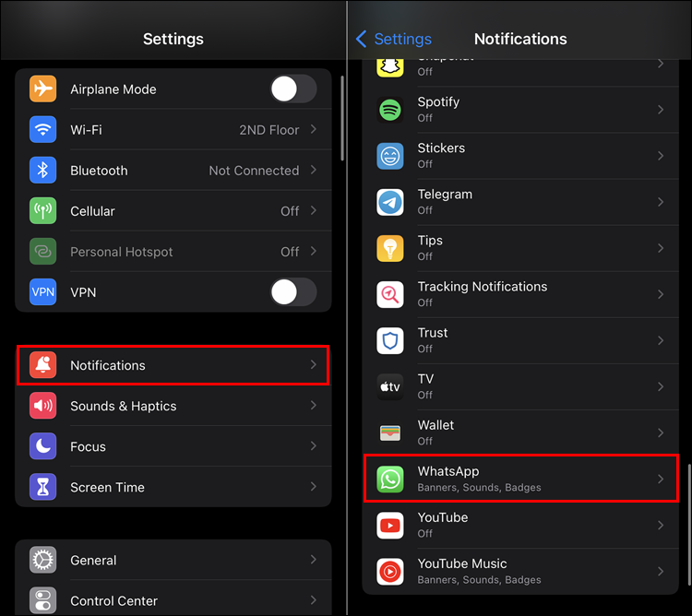Screen dimensions: 692x616
Task: Tap the Trust row label
Action: tap(433, 333)
